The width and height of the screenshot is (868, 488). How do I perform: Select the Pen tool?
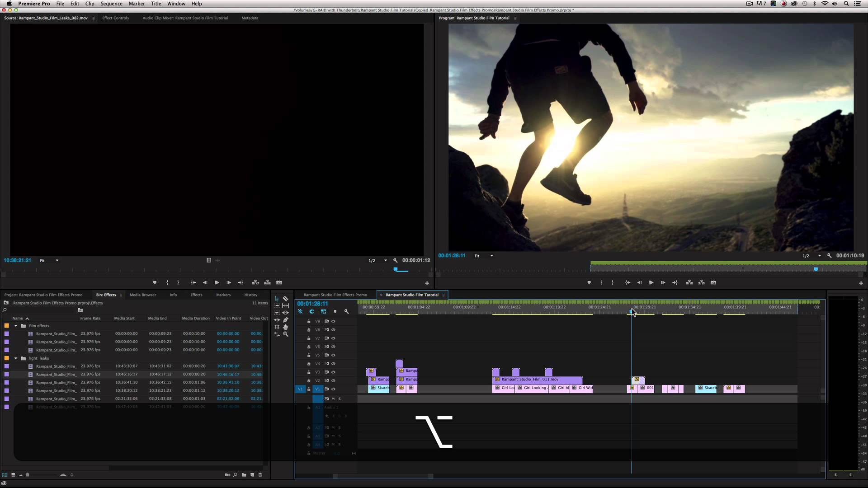coord(286,320)
